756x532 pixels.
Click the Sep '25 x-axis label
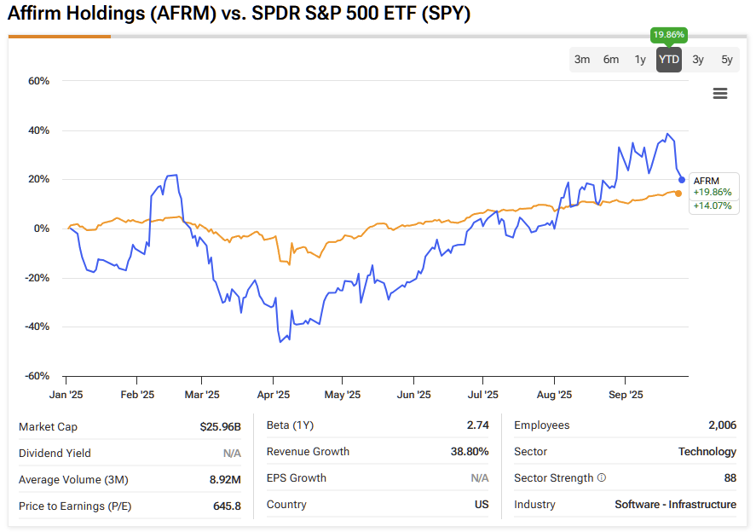click(626, 395)
